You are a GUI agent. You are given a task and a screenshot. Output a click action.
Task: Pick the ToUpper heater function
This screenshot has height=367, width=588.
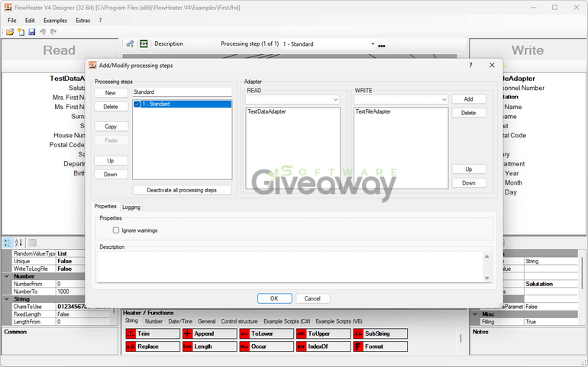(324, 333)
